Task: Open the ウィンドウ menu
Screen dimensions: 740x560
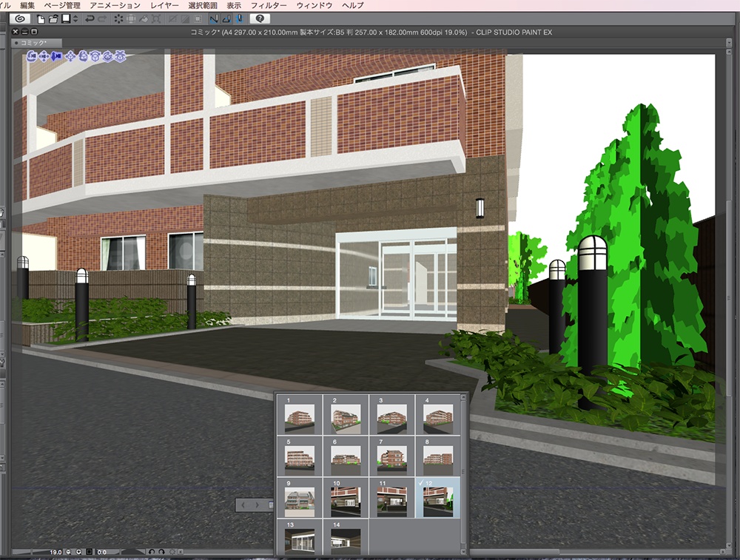Action: pyautogui.click(x=314, y=5)
